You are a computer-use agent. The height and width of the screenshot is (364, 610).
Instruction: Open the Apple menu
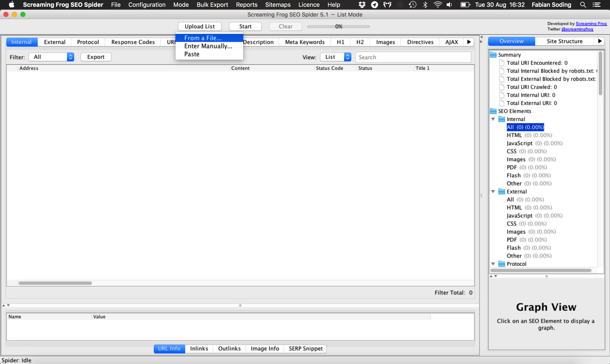point(11,5)
